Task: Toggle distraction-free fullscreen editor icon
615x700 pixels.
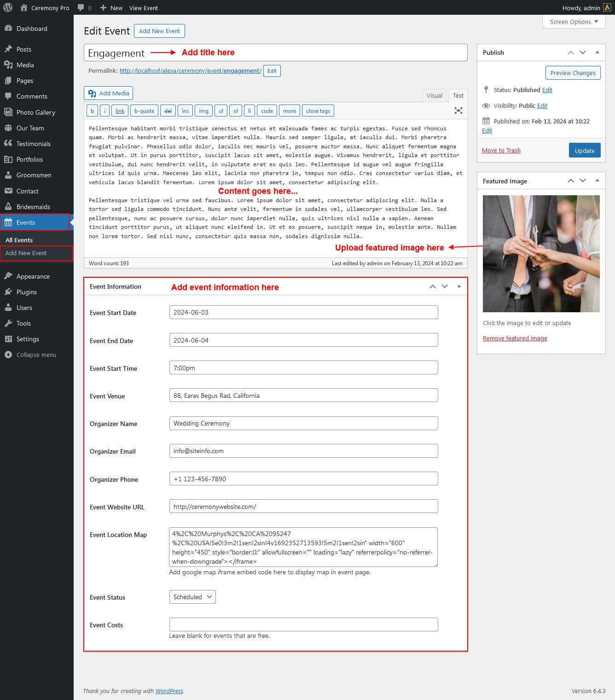Action: [x=458, y=111]
